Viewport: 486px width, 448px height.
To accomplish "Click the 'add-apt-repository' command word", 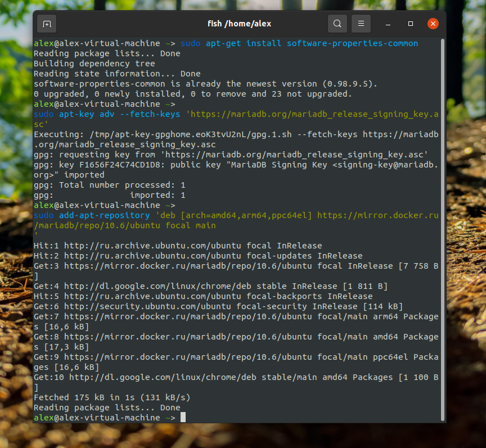I will click(105, 215).
